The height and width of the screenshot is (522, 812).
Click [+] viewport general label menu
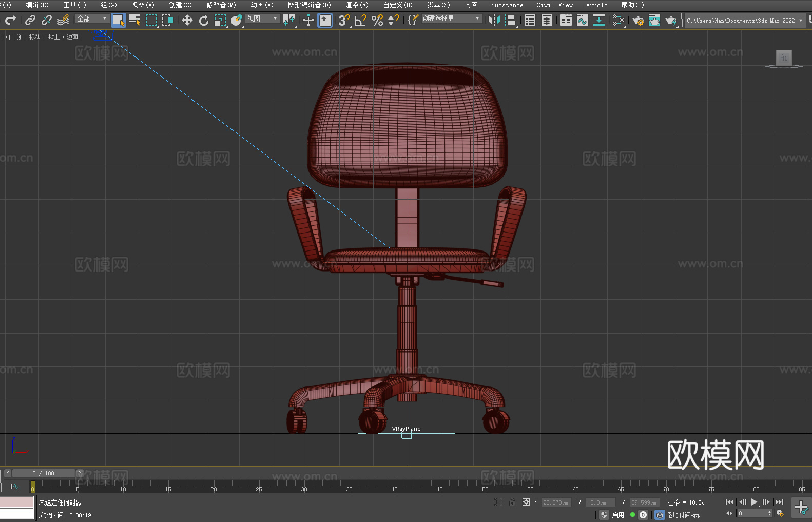[6, 37]
